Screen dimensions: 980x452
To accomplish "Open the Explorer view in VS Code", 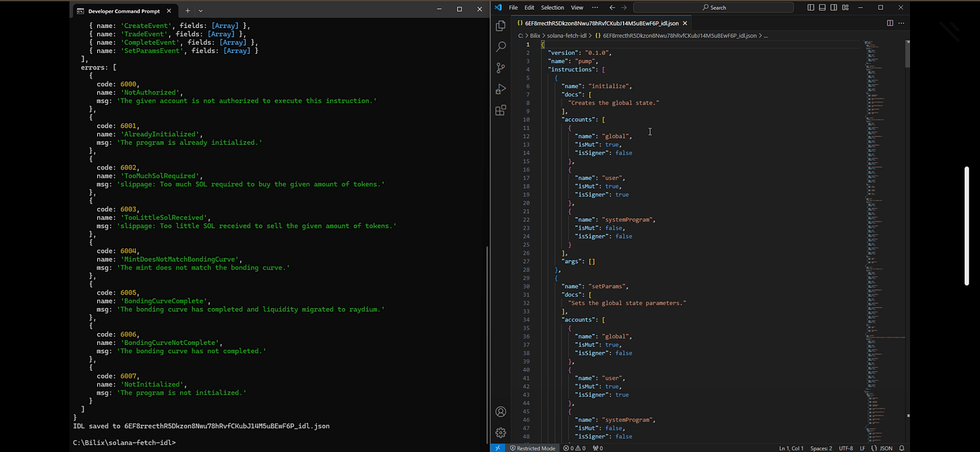I will click(500, 26).
